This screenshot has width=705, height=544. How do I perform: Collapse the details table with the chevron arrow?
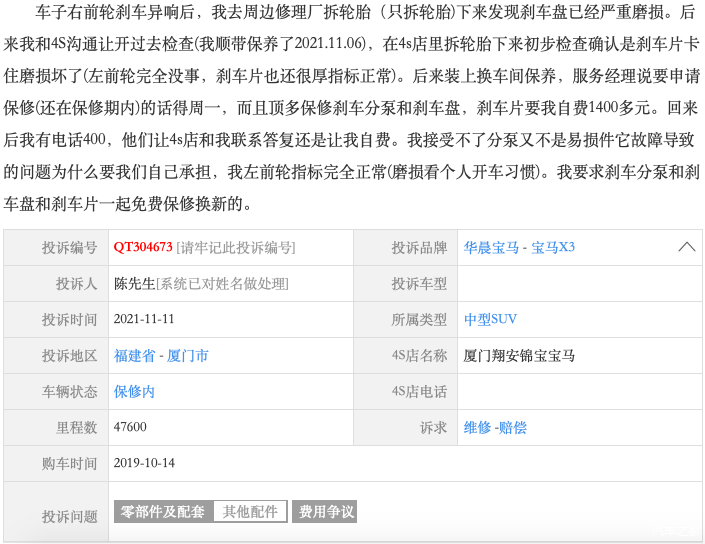(686, 247)
